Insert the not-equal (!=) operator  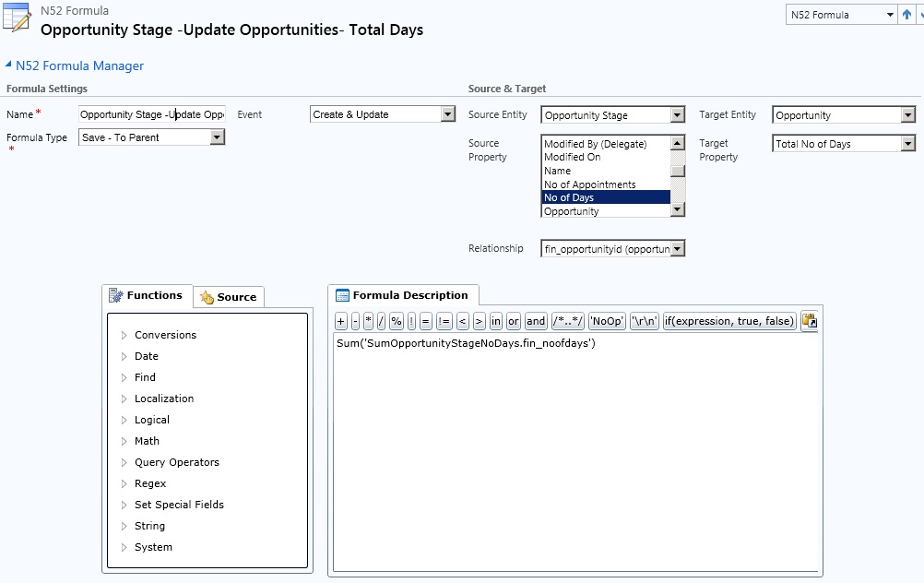click(x=444, y=321)
